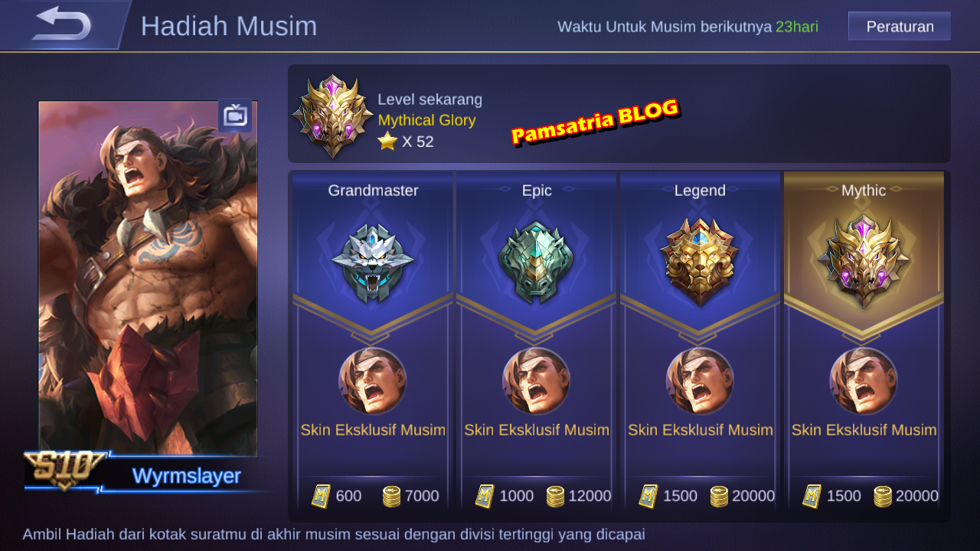Tap the Mythic skin reward avatar
Screen dimensions: 980x551
point(864,380)
